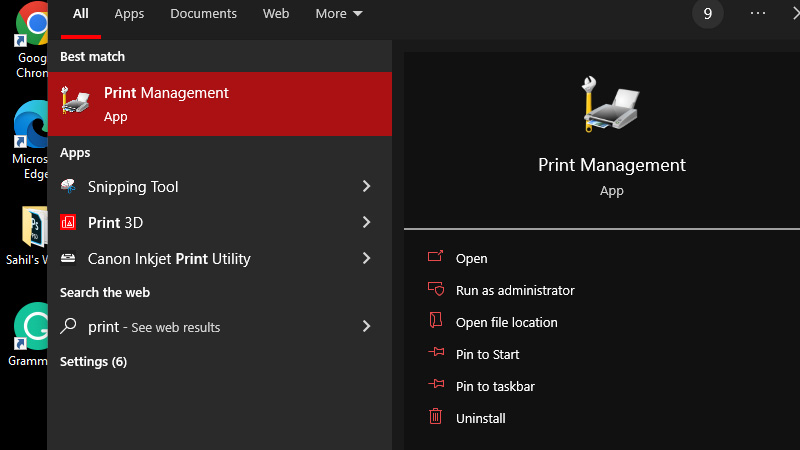Click the rewards badge showing 9
This screenshot has height=450, width=800.
(x=708, y=14)
